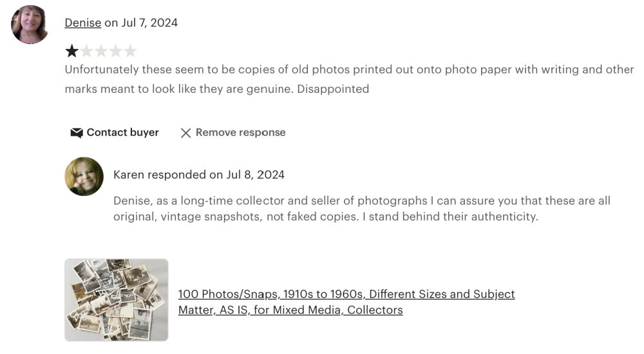Image resolution: width=644 pixels, height=354 pixels.
Task: Select the fifth rating star
Action: 130,51
